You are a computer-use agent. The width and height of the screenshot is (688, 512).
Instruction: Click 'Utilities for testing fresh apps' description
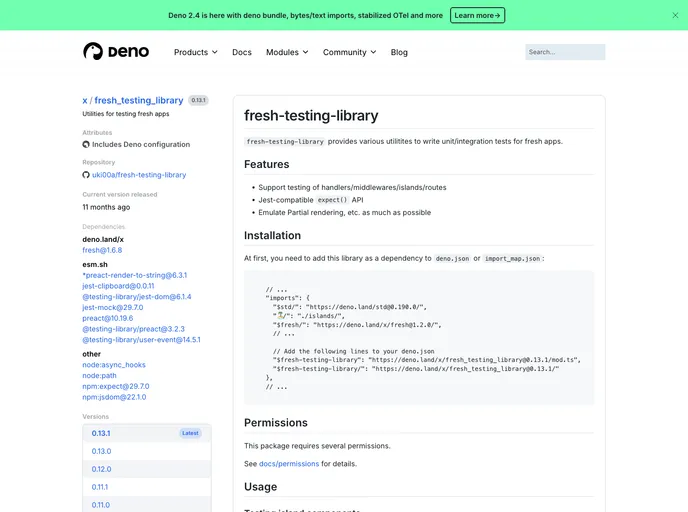[125, 114]
